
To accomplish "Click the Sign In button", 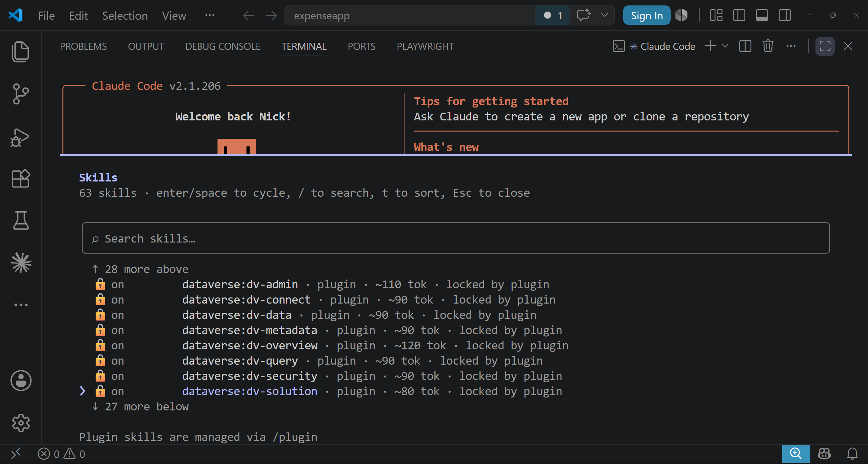I will [647, 15].
